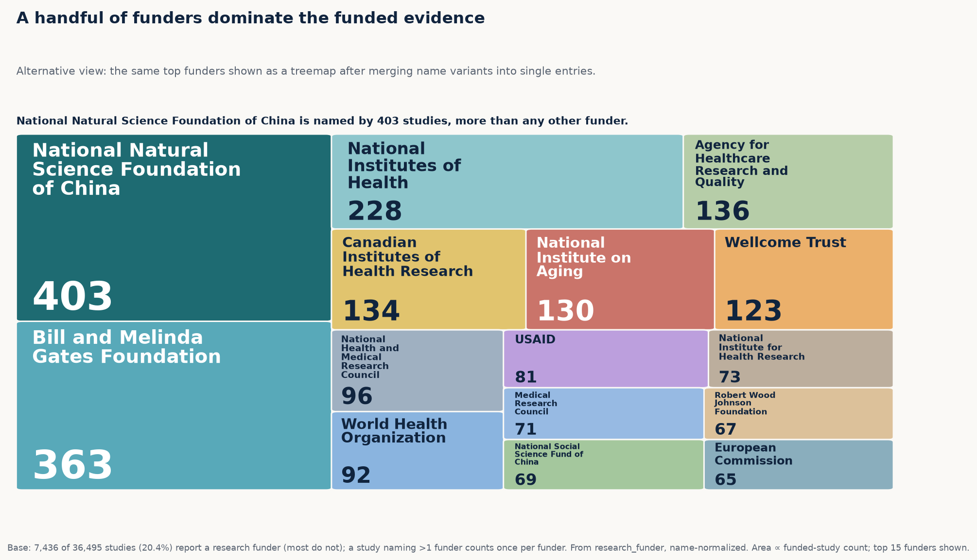Click the value 130 in the treemap

point(565,311)
